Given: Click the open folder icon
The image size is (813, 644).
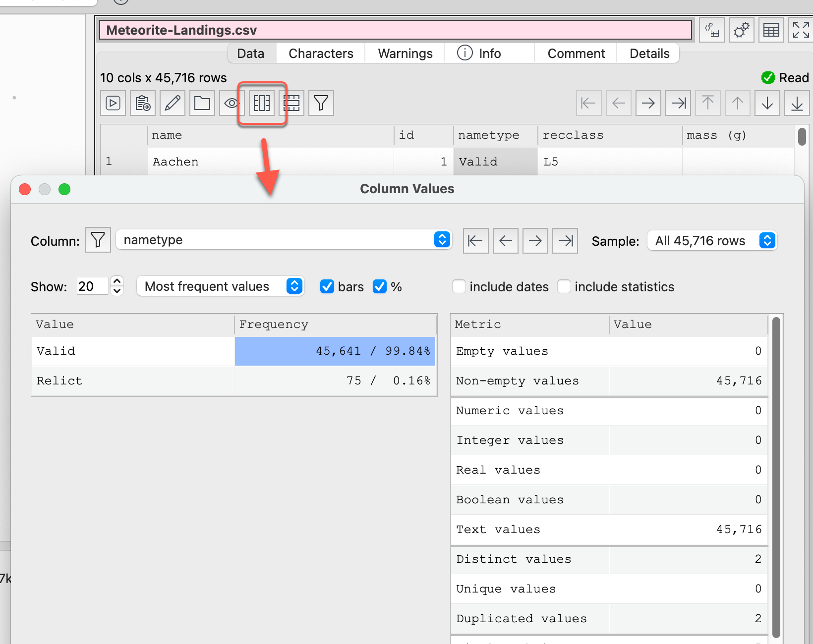Looking at the screenshot, I should [202, 103].
